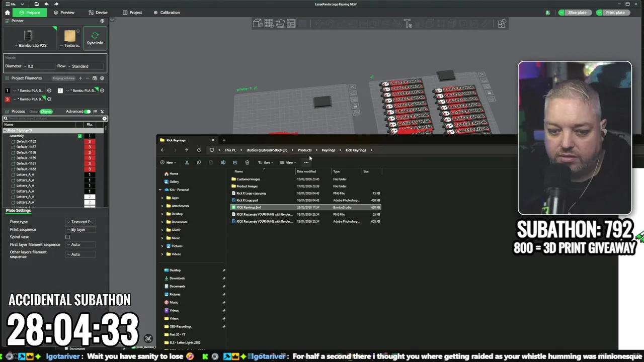Screen dimensions: 644x362
Task: Click the AMS sync icon beside filament minus
Action: tap(95, 78)
